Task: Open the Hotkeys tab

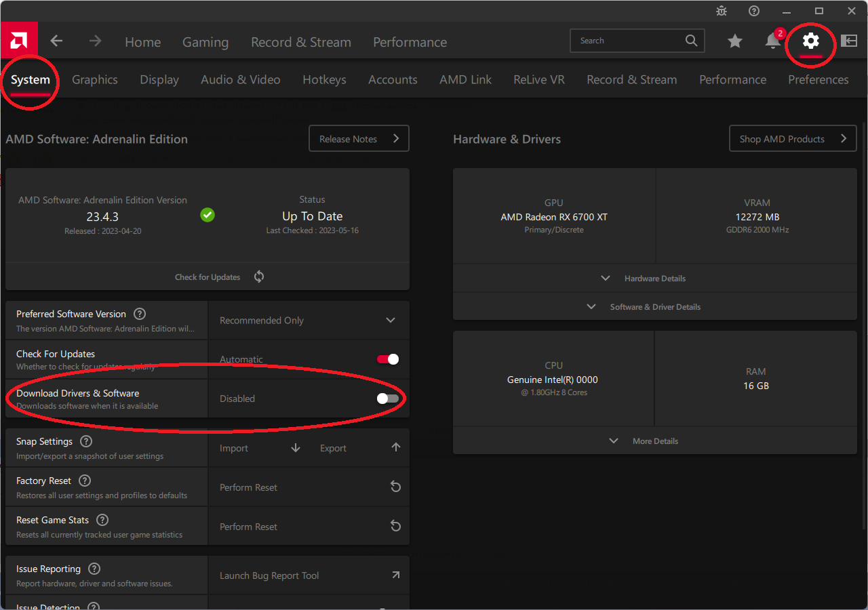Action: pos(324,79)
